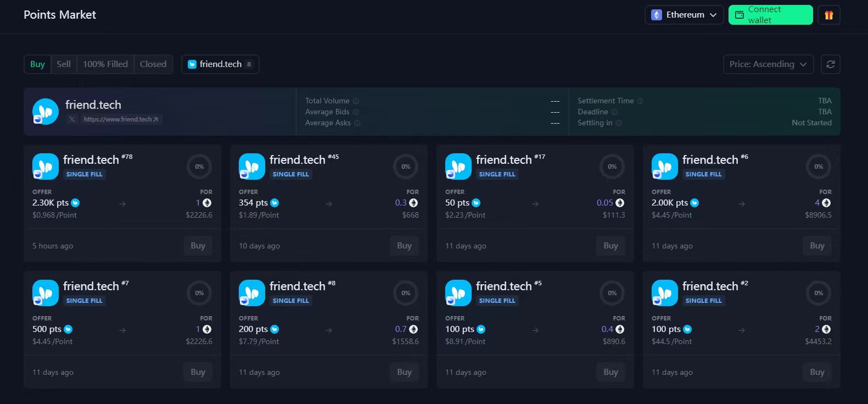The image size is (868, 404).
Task: Click the points token icon beside 2.30K pts
Action: 75,203
